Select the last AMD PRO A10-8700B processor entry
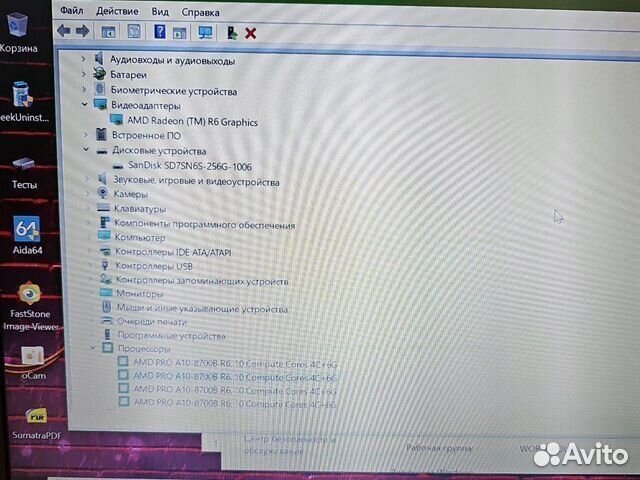The image size is (640, 480). click(x=235, y=403)
